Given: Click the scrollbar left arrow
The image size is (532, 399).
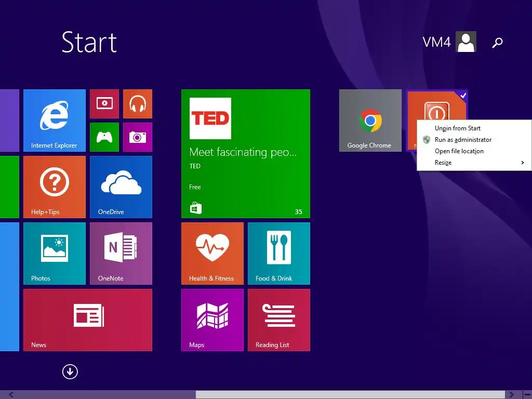Looking at the screenshot, I should [11, 395].
